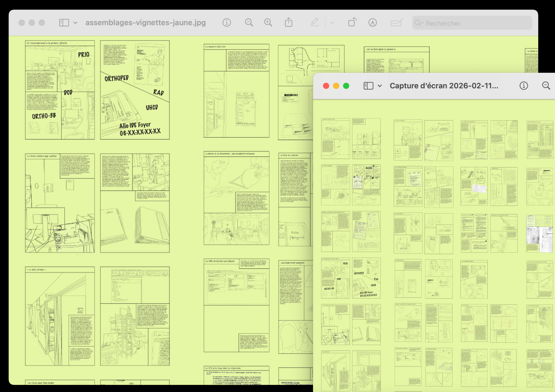
Task: Open the highlighter options dropdown arrow
Action: 332,23
